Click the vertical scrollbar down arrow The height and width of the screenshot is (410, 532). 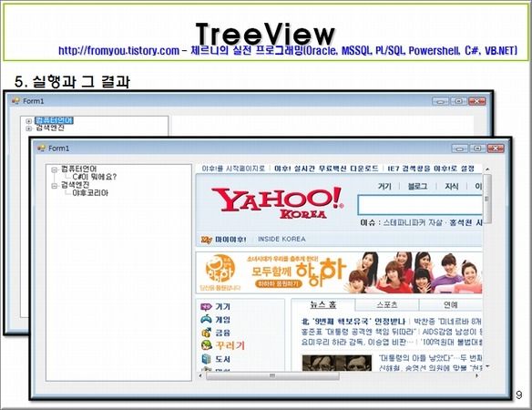pyautogui.click(x=487, y=366)
